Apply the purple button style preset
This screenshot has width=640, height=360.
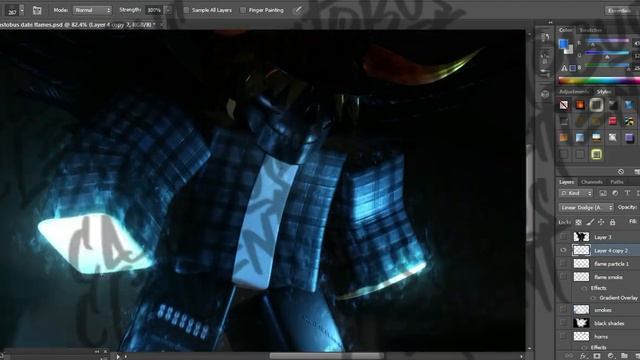pyautogui.click(x=629, y=138)
